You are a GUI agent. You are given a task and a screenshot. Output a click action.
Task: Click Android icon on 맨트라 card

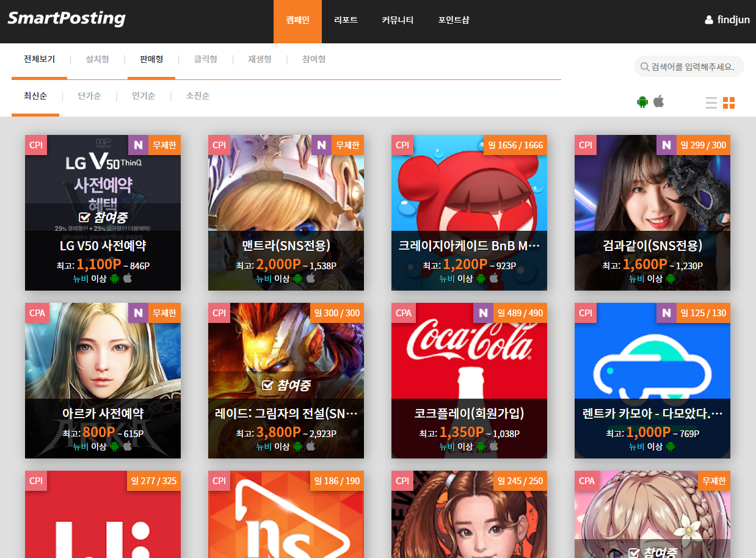click(x=298, y=278)
